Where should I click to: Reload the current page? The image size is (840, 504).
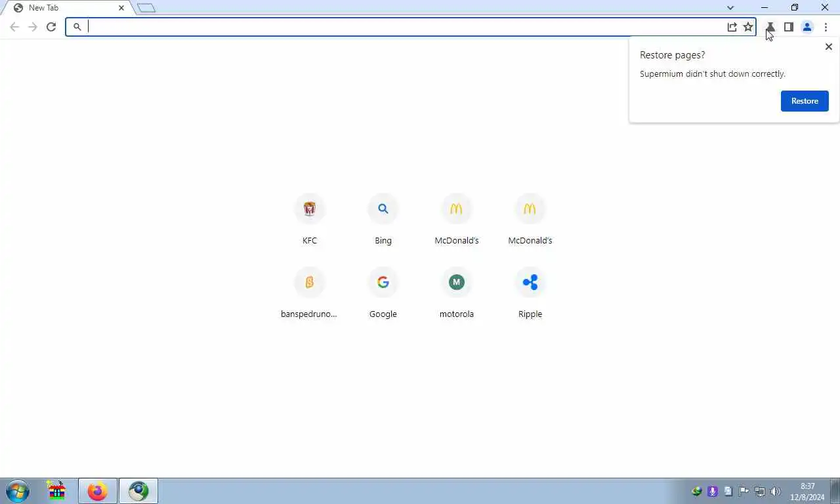pyautogui.click(x=51, y=27)
